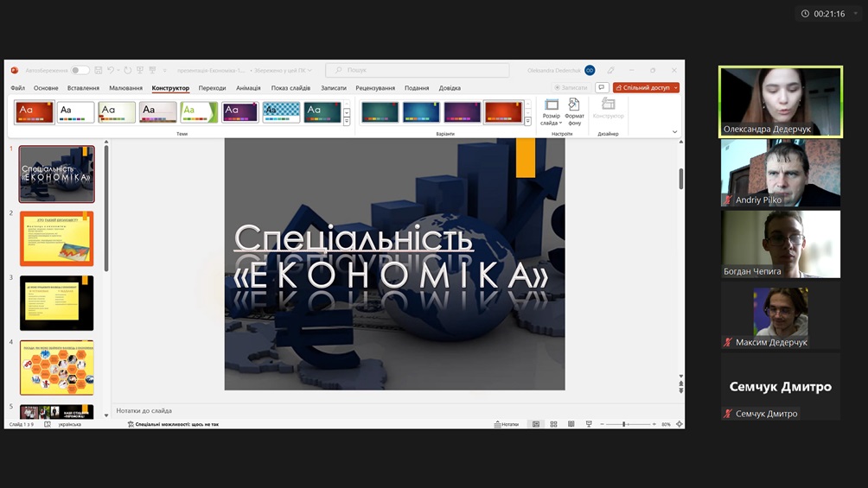This screenshot has height=488, width=868.
Task: Toggle Normal view in status bar
Action: [x=536, y=424]
